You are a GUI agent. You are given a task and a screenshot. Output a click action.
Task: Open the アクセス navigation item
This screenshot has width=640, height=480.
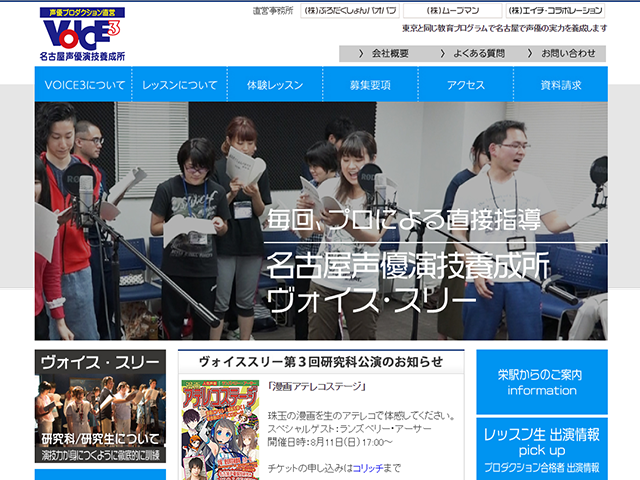(466, 85)
